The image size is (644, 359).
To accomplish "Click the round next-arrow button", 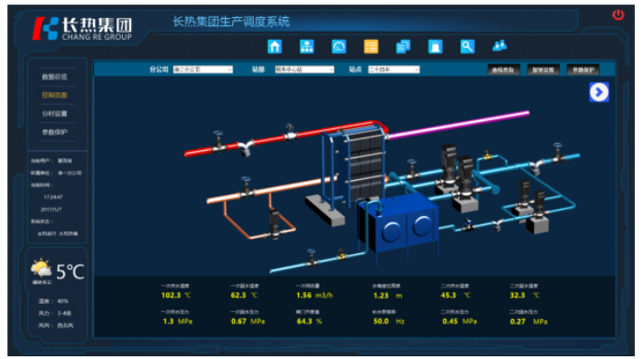I will 599,92.
